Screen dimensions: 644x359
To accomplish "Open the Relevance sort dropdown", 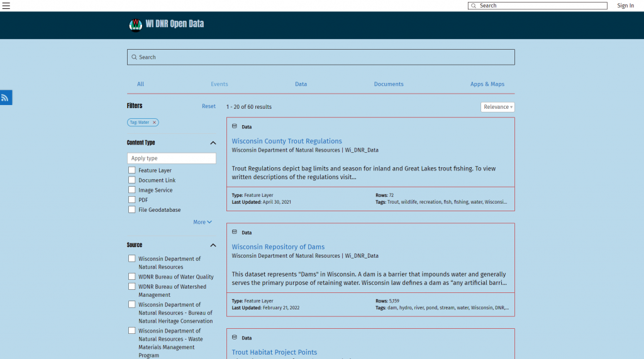I will click(x=497, y=107).
